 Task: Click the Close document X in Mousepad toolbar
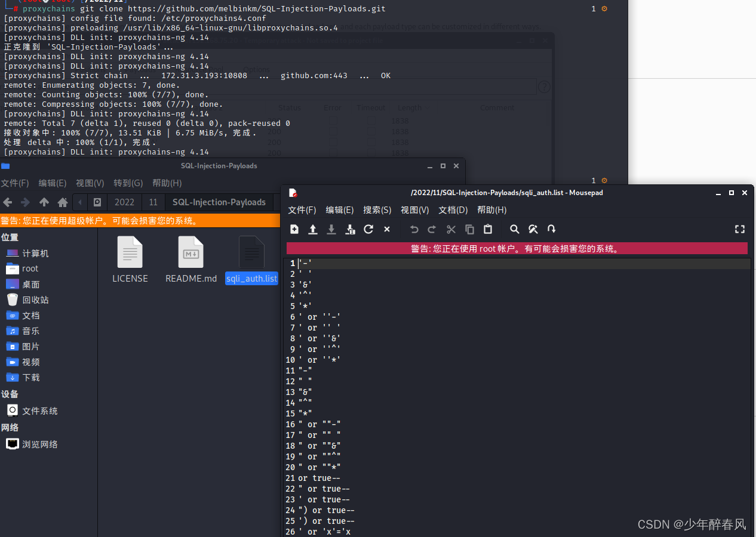tap(387, 229)
